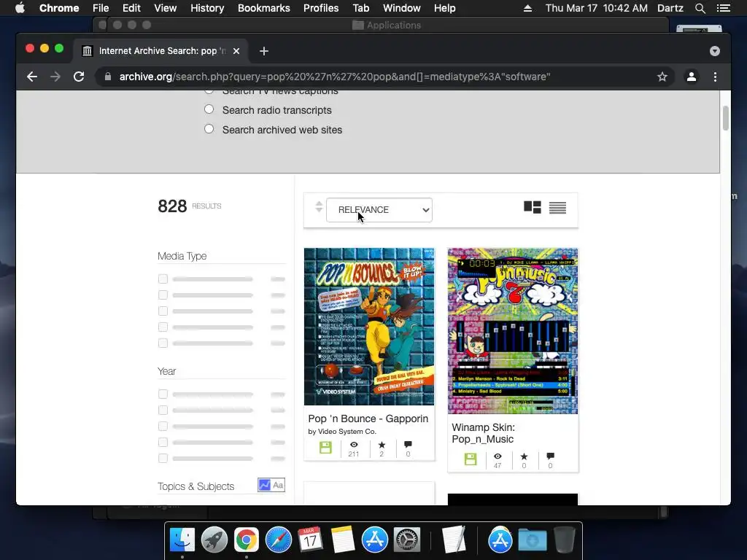Viewport: 747px width, 560px height.
Task: Open the Window menu
Action: point(402,8)
